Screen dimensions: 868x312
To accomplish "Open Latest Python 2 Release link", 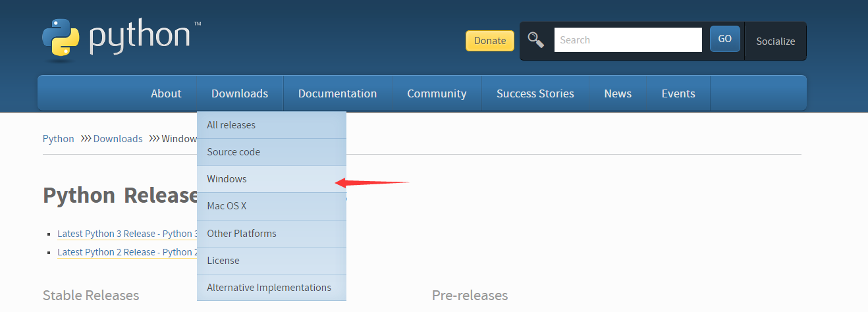I will pos(127,252).
